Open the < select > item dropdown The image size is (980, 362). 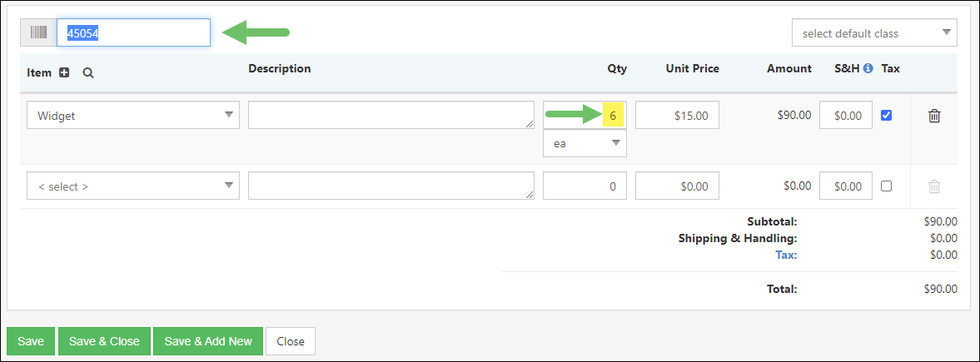[x=133, y=186]
